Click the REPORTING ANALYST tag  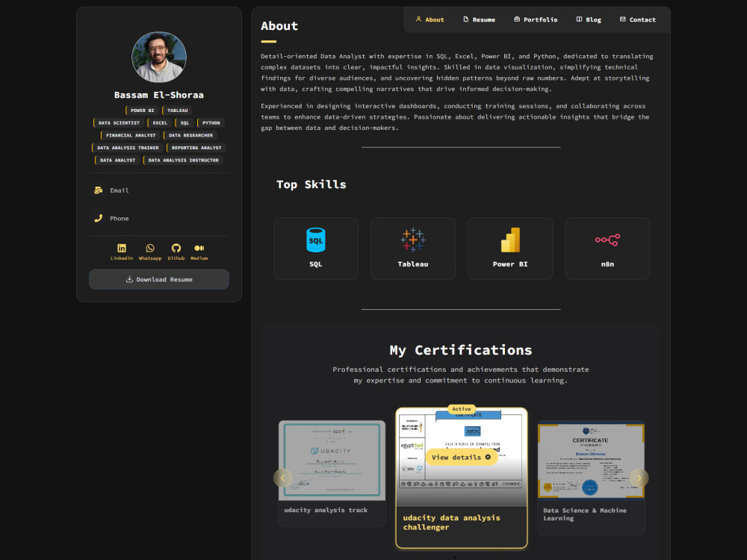point(196,148)
